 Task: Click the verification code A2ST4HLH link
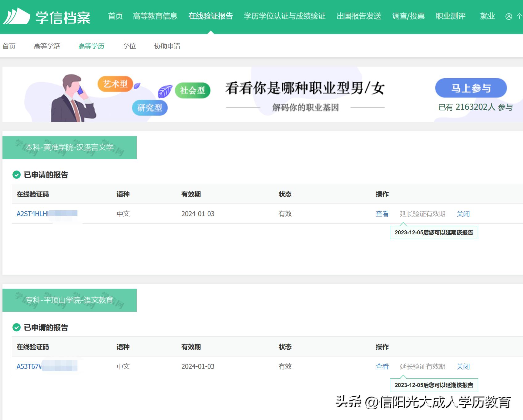(x=37, y=213)
